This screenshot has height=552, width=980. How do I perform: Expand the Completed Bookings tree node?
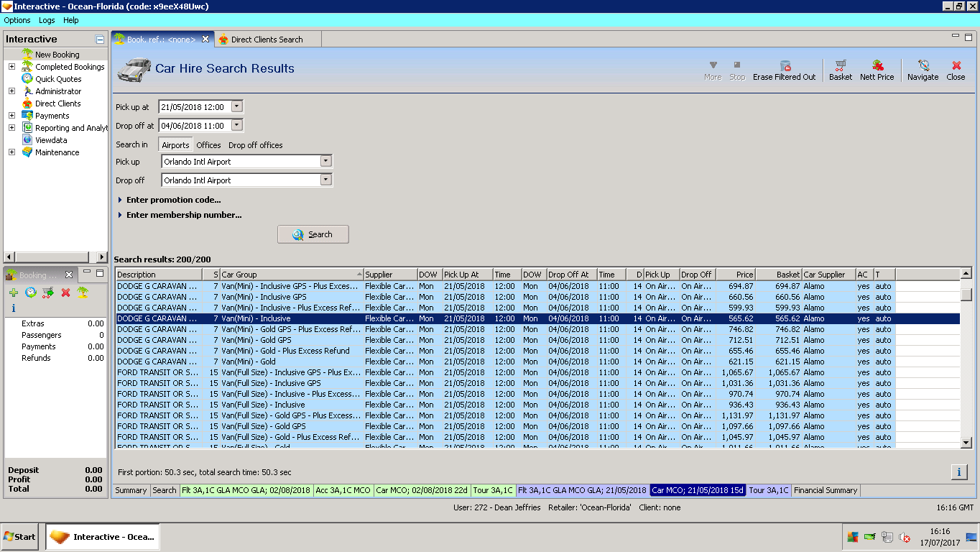pos(11,67)
